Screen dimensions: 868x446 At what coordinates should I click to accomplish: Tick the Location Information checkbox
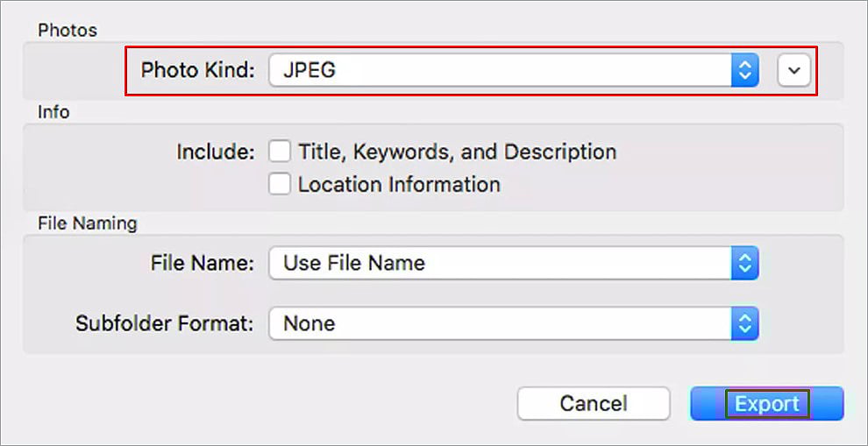pyautogui.click(x=280, y=185)
